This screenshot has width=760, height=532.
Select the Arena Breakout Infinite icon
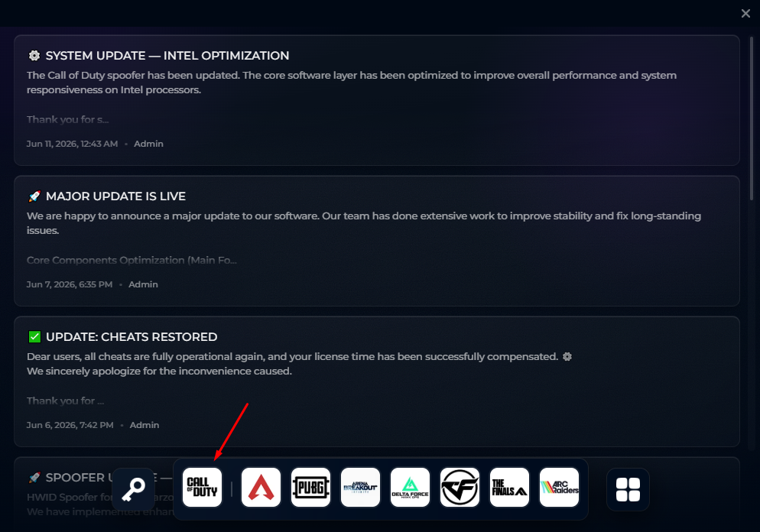[x=361, y=488]
